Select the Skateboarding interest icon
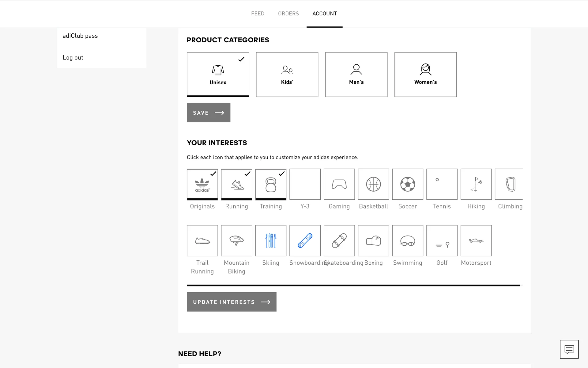Screen dimensions: 588x368 point(339,241)
